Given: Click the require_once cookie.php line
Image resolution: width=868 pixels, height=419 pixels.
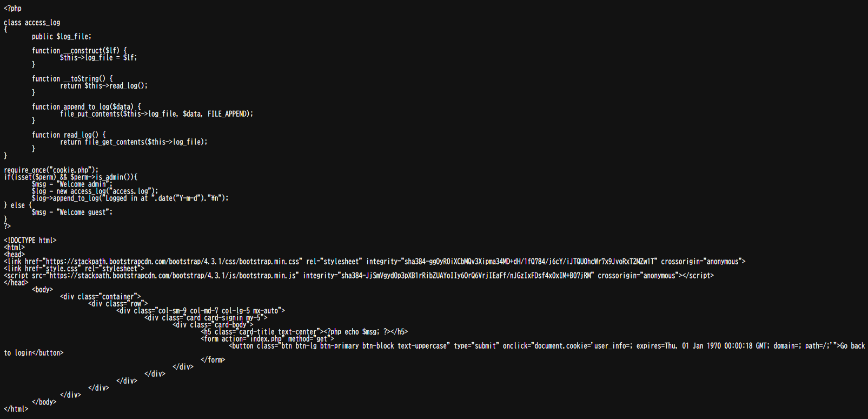Looking at the screenshot, I should click(51, 170).
